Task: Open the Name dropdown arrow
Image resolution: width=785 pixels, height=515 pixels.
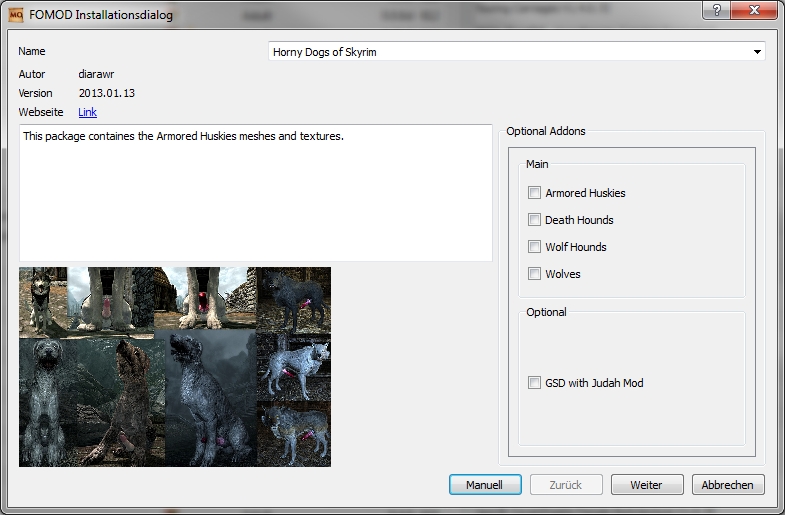Action: click(x=757, y=52)
